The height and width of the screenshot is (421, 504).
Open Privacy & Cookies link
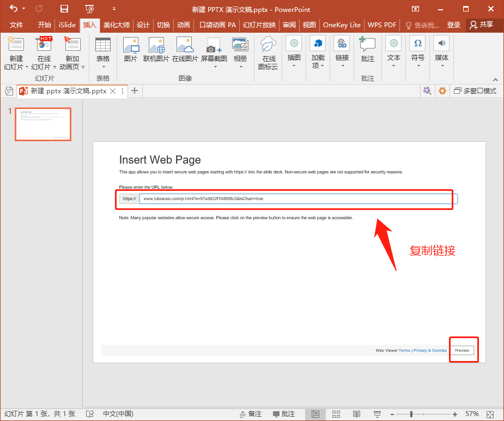click(x=430, y=350)
